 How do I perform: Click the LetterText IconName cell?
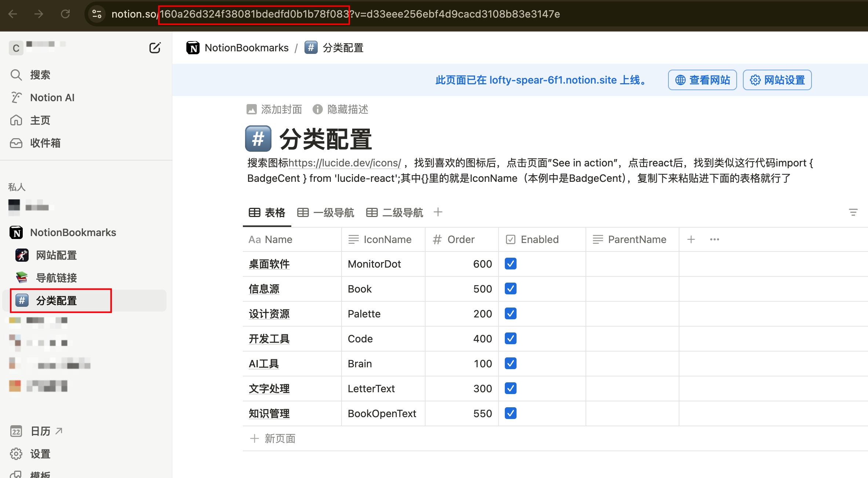tap(383, 389)
